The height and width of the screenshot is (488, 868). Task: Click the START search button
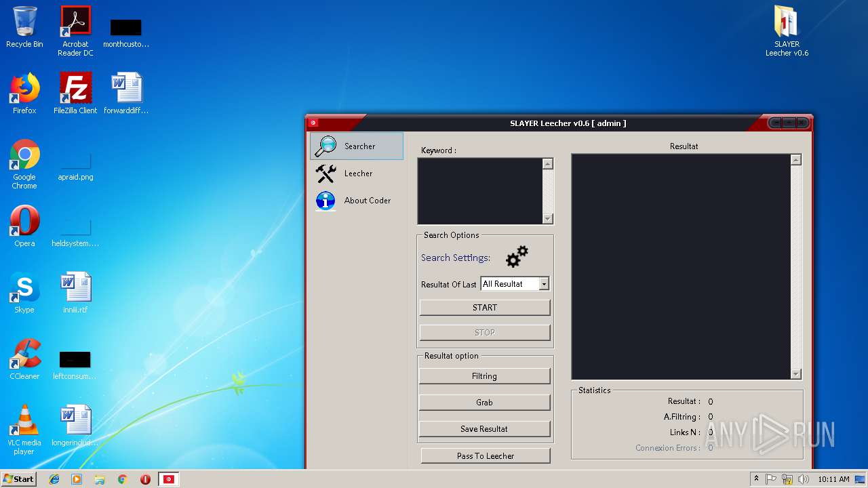click(485, 308)
